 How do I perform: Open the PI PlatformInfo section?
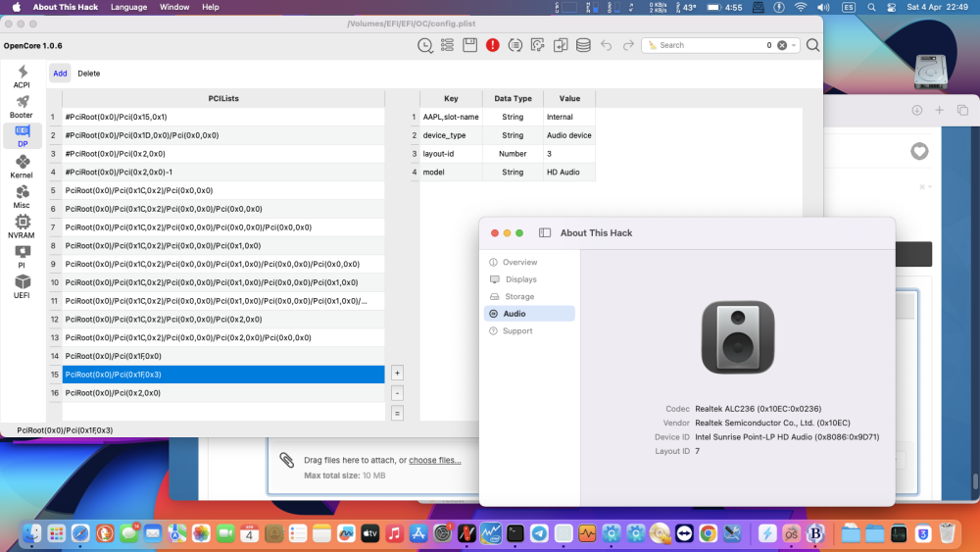[x=22, y=256]
